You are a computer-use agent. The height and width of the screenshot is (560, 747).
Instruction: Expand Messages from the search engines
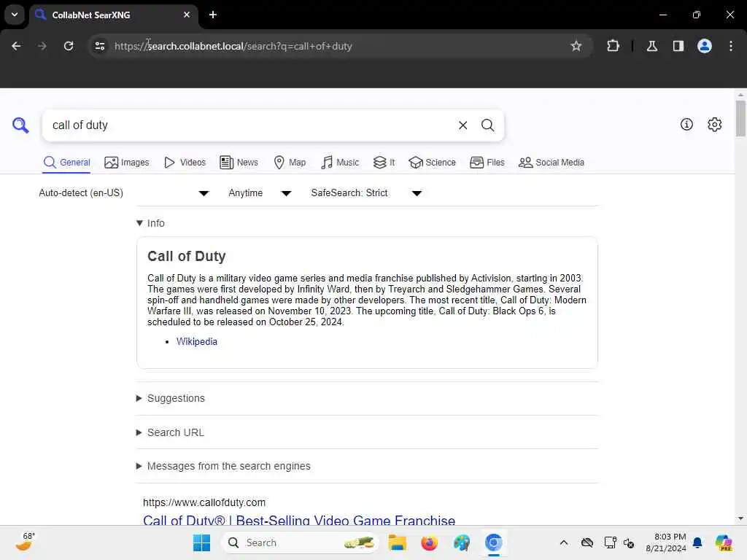223,466
